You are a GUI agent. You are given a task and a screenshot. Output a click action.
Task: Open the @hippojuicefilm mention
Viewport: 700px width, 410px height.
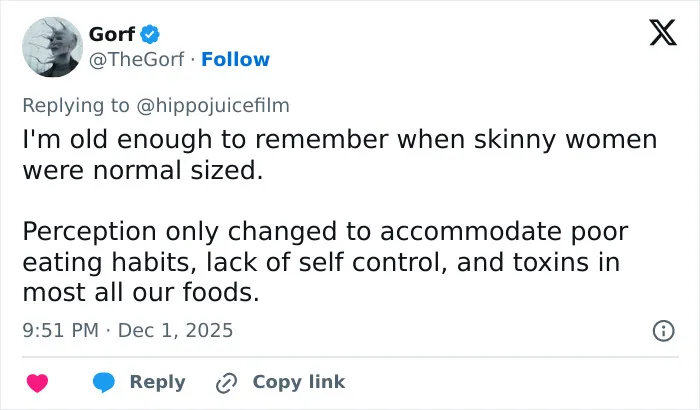pyautogui.click(x=213, y=106)
